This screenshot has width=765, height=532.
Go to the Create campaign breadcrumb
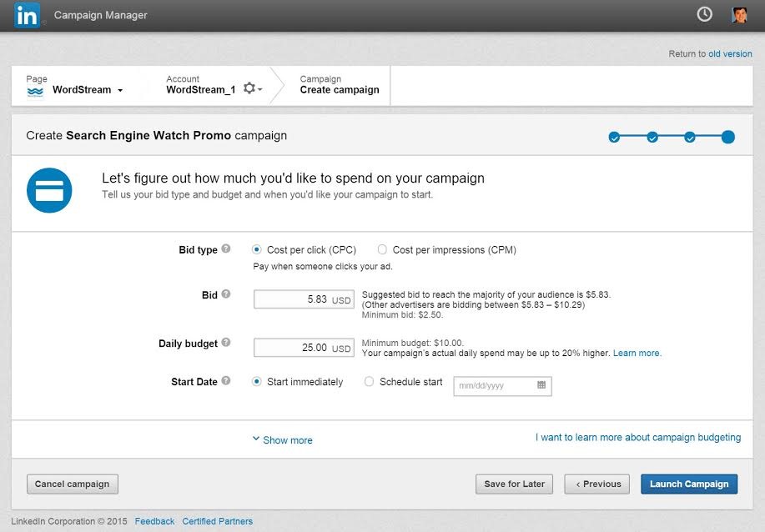coord(339,90)
